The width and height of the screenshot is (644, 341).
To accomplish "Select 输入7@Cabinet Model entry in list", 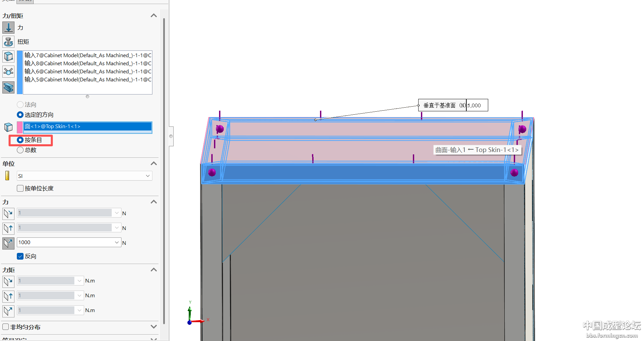I will point(87,55).
